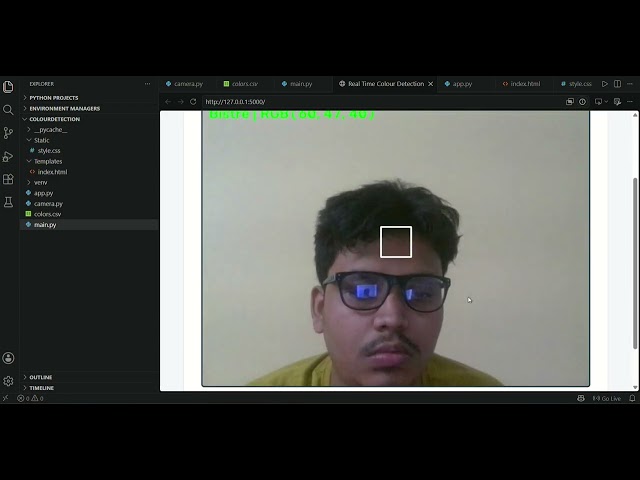Image resolution: width=640 pixels, height=480 pixels.
Task: Open the Run and Debug view
Action: click(x=8, y=156)
